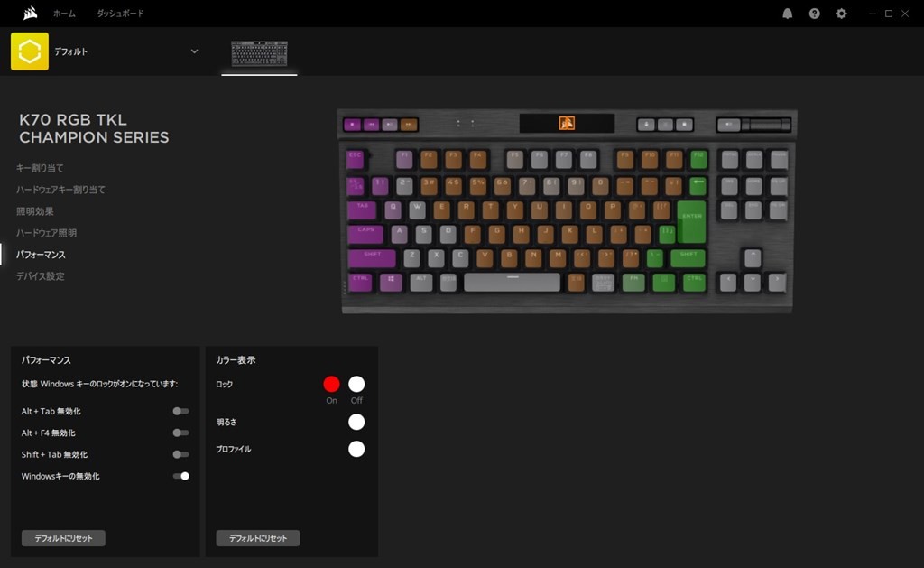This screenshot has width=924, height=568.
Task: Click the A key on keyboard image
Action: (399, 234)
